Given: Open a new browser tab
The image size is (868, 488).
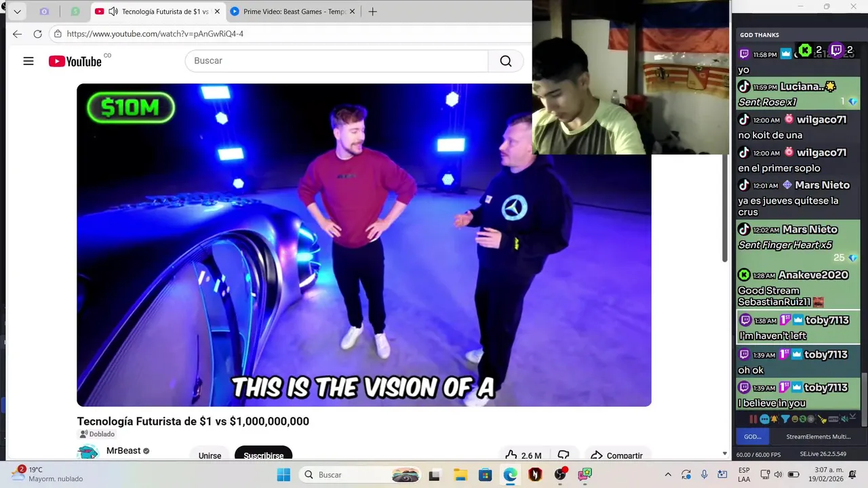Looking at the screenshot, I should click(372, 12).
